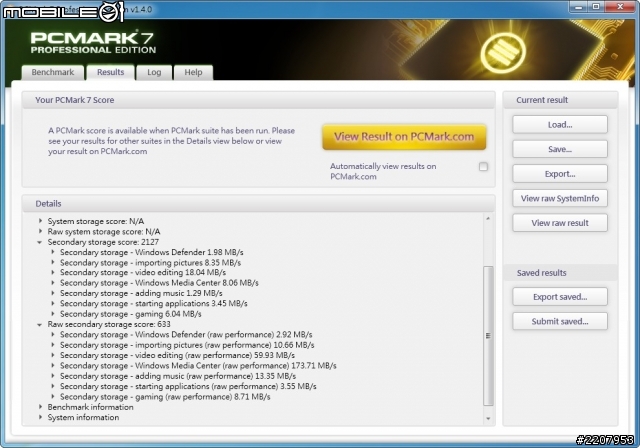Maximize the PCMark 7 window
The width and height of the screenshot is (640, 448).
tap(596, 7)
